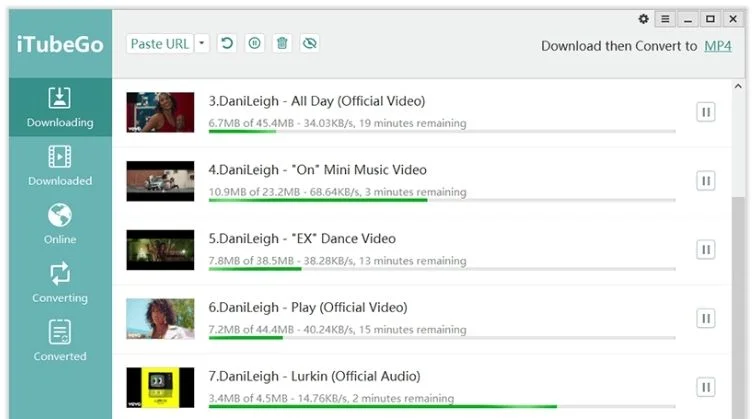Select title "5.DaniLeigh - "EX" Dance Video"
This screenshot has width=754, height=419.
click(x=302, y=239)
